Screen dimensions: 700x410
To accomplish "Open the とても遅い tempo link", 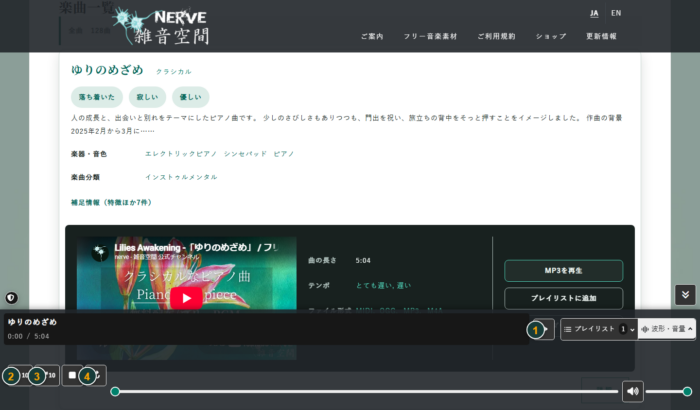I will (374, 285).
